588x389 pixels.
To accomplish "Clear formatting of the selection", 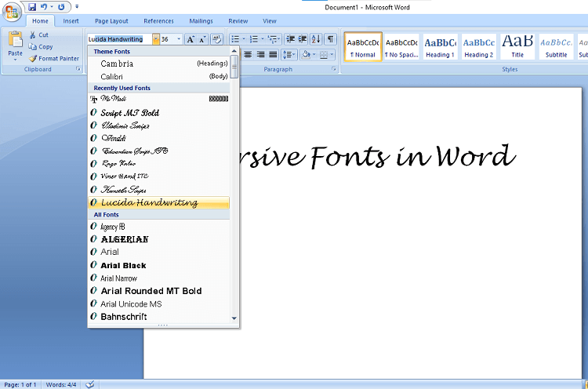I will coord(216,39).
